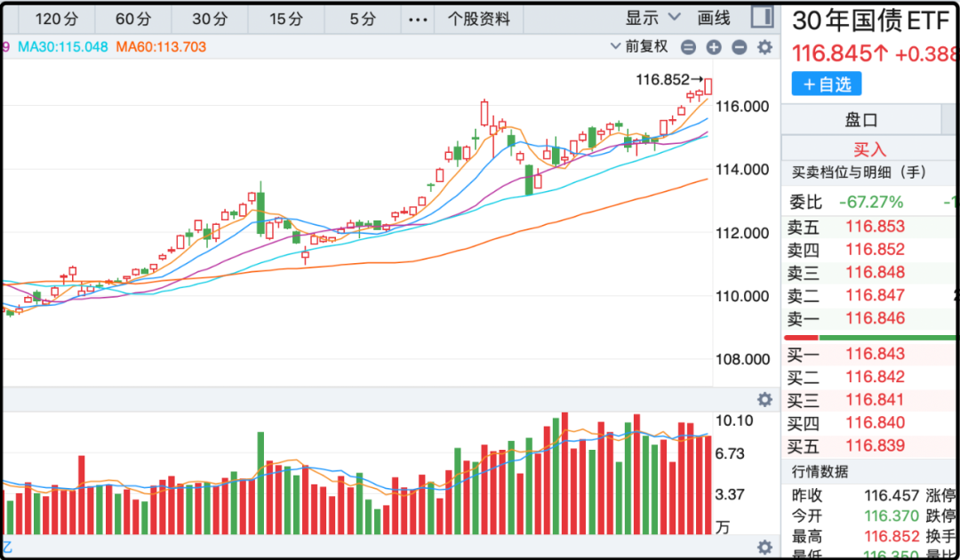
Task: Click the 买入 buy button
Action: (869, 149)
